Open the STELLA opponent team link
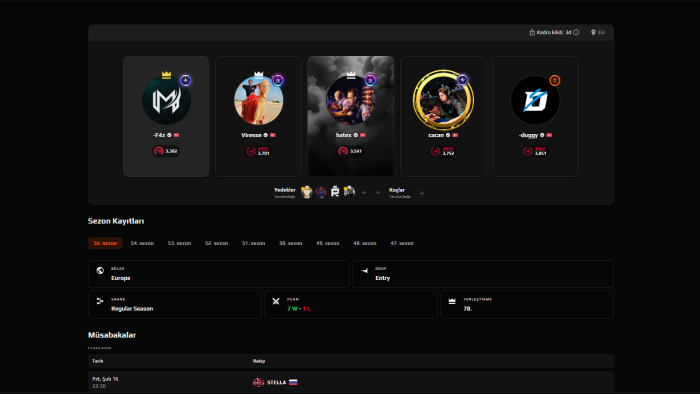Screen dimensions: 700x394 (276, 382)
